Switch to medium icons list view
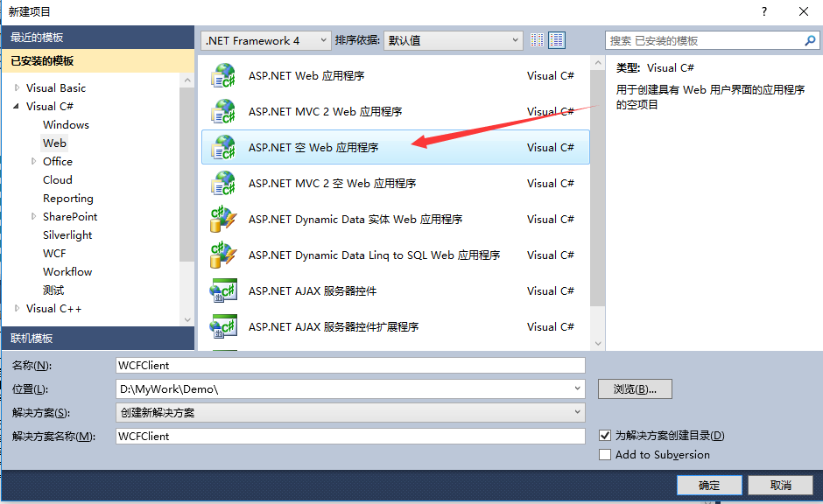Screen dimensions: 823x504 coord(556,40)
